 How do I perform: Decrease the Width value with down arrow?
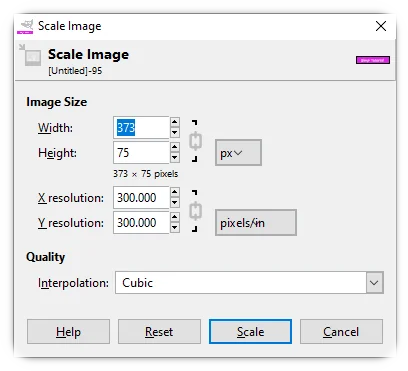[175, 132]
